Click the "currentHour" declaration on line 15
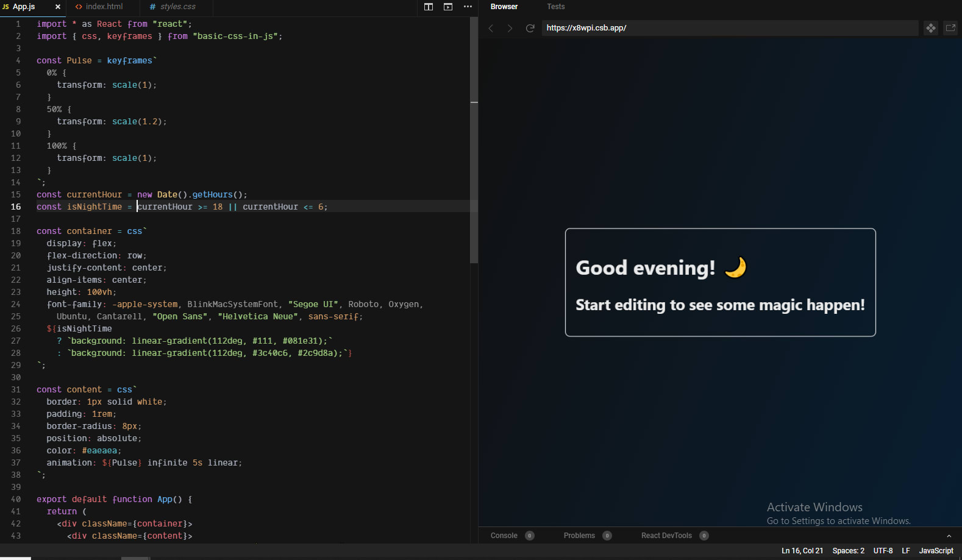The width and height of the screenshot is (962, 560). 94,194
